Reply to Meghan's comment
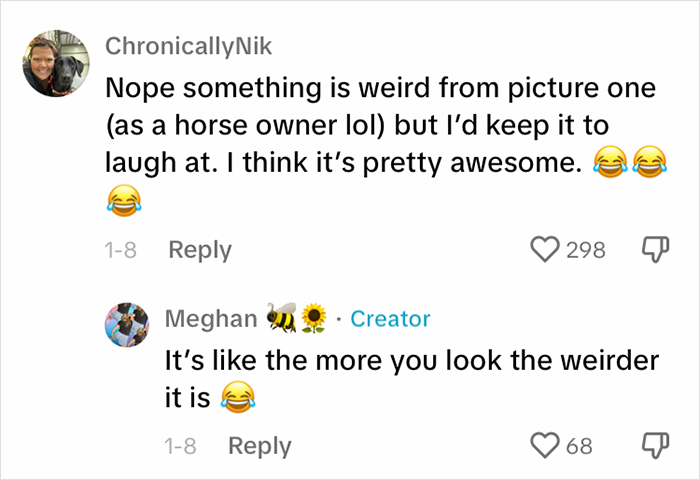This screenshot has width=700, height=480. pos(259,446)
